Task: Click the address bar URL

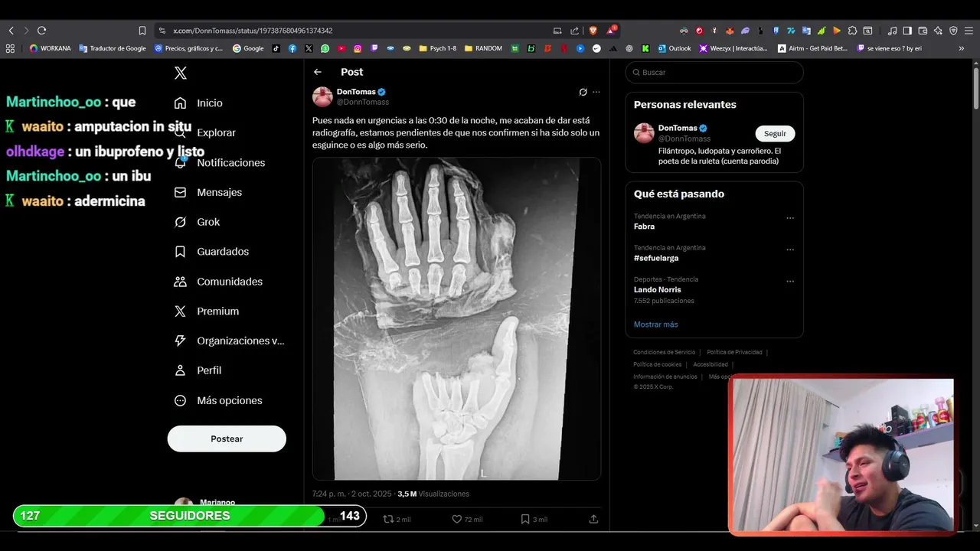Action: click(x=253, y=31)
